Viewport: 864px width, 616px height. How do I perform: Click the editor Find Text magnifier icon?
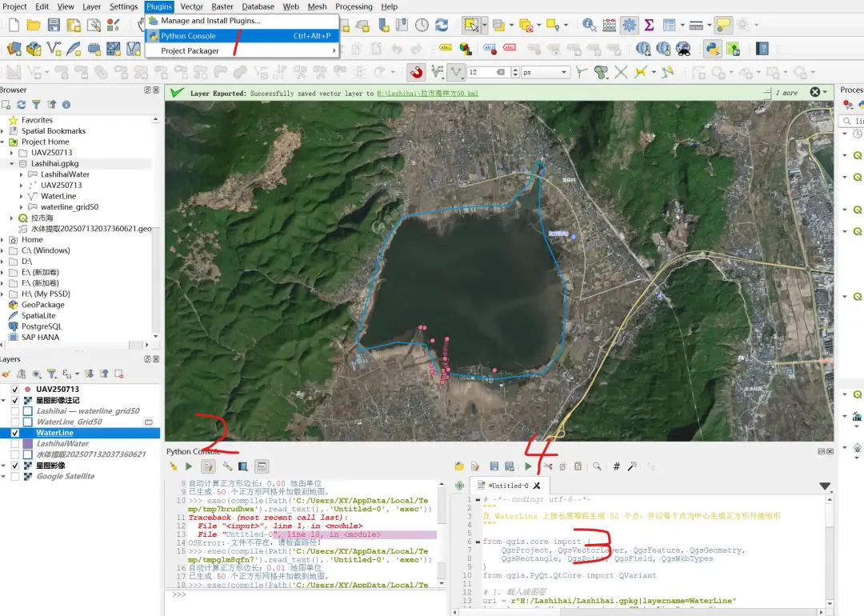pyautogui.click(x=597, y=466)
